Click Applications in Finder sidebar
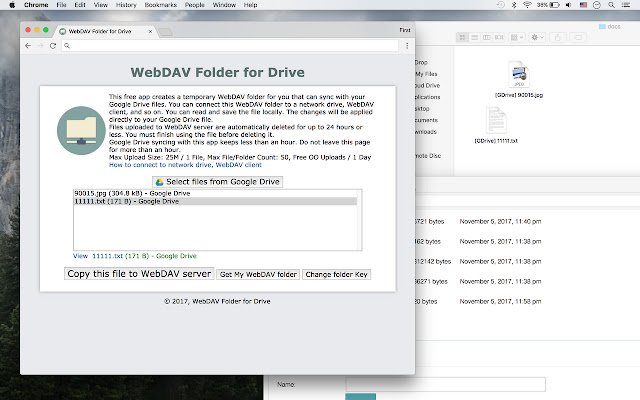 (x=427, y=97)
